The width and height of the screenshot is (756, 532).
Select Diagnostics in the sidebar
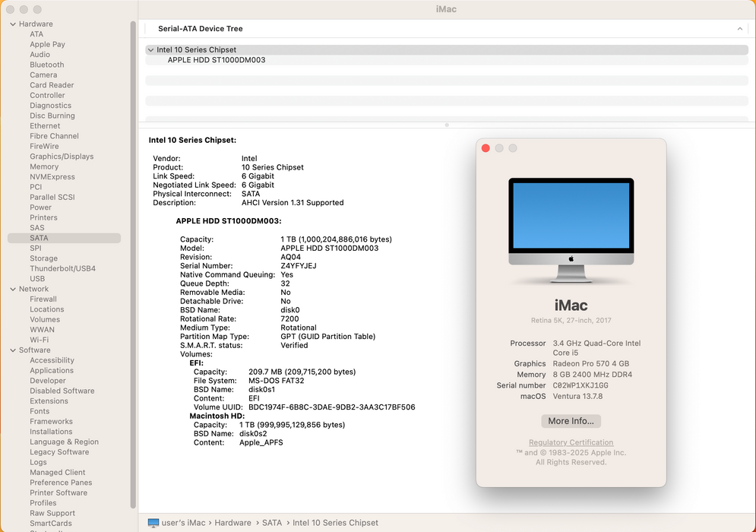pos(51,105)
